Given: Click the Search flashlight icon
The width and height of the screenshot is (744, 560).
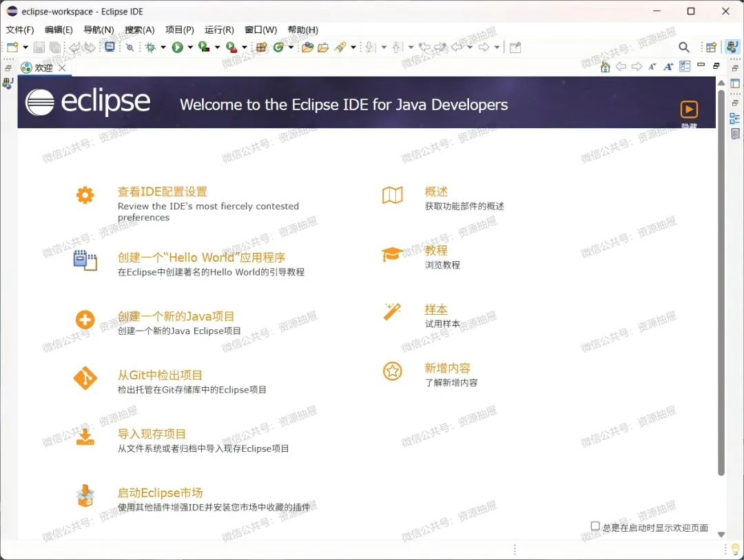Looking at the screenshot, I should click(x=340, y=47).
